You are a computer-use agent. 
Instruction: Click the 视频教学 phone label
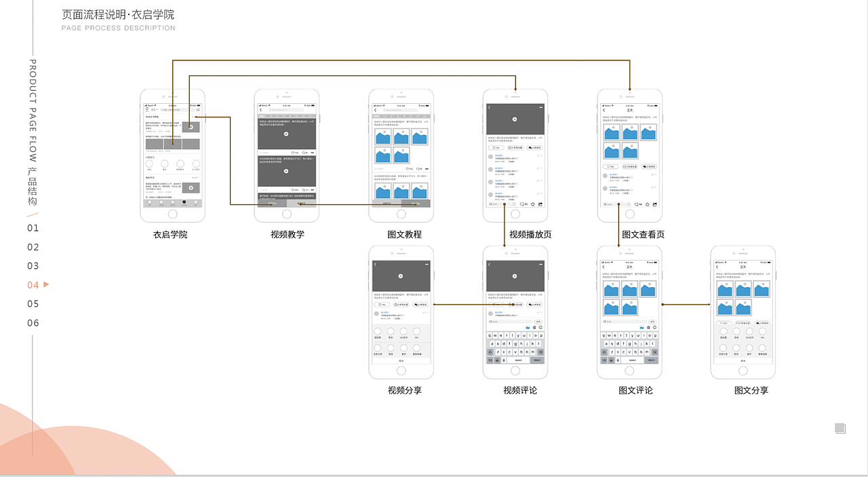[x=288, y=235]
